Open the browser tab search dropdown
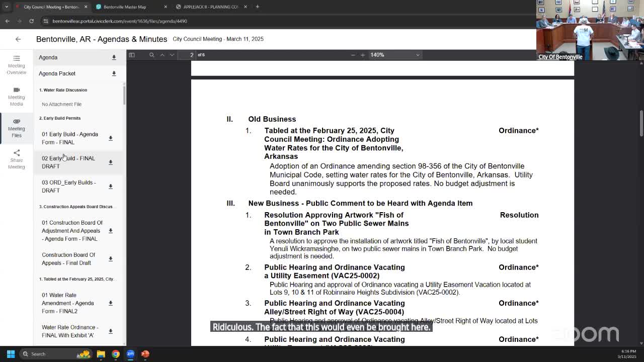This screenshot has height=362, width=644. (x=7, y=7)
